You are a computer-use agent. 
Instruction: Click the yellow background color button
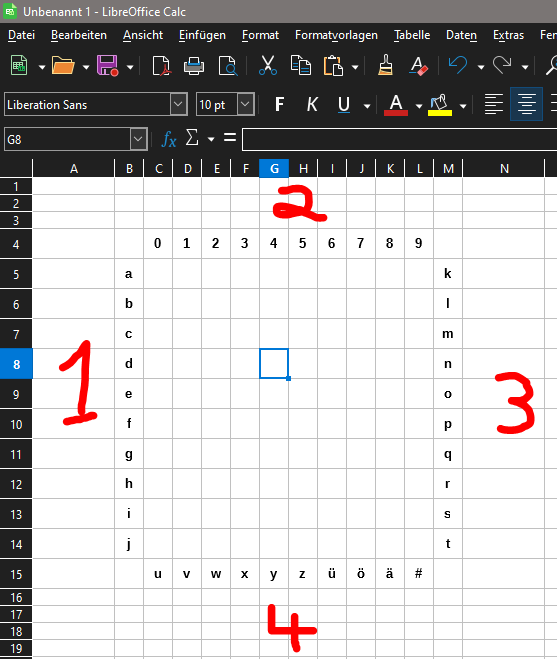[440, 105]
